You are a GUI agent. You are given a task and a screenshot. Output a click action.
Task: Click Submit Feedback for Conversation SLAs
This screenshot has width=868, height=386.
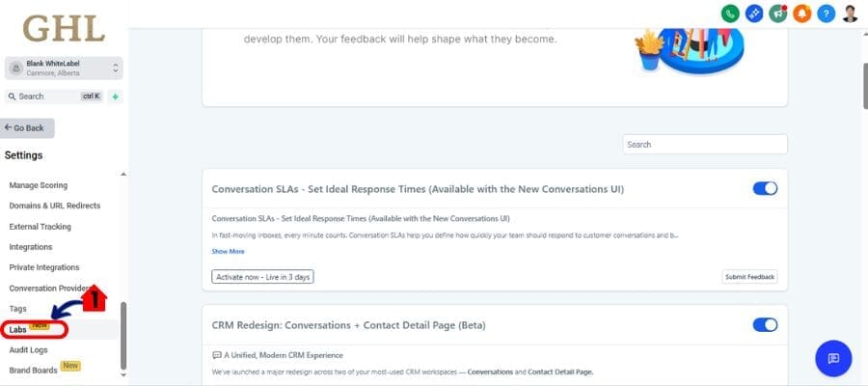click(749, 277)
